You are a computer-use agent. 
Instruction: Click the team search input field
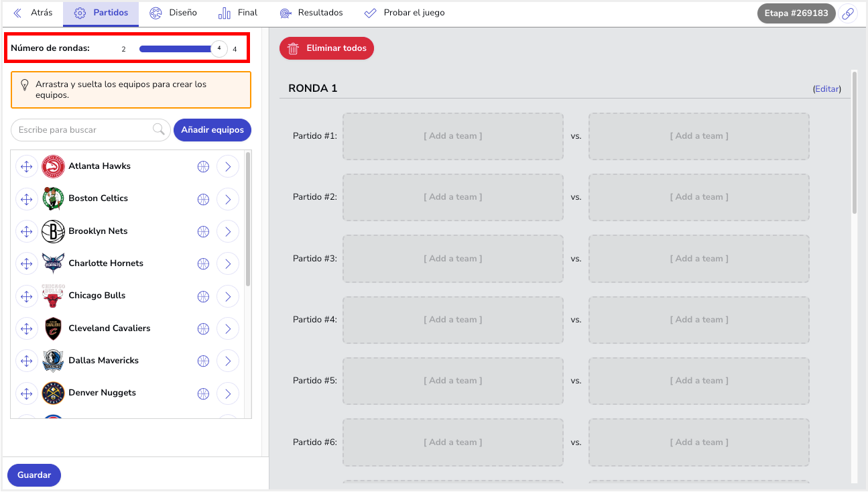(90, 130)
